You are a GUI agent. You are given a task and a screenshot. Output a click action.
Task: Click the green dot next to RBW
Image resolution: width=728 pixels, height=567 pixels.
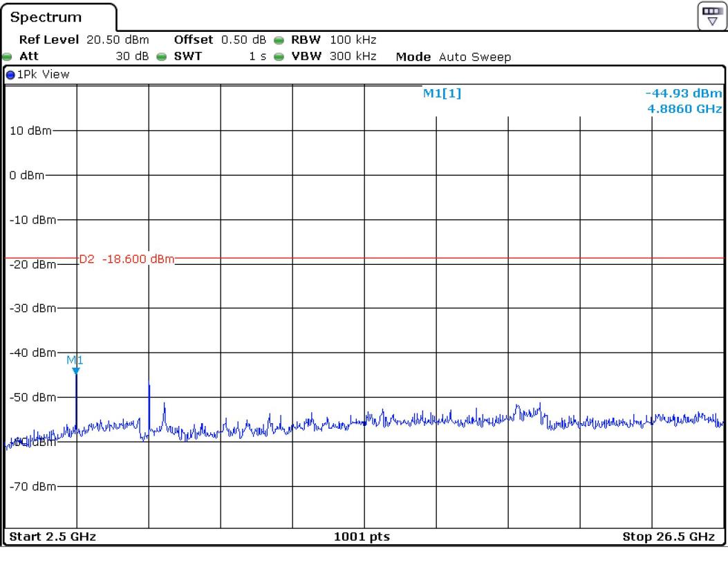tap(279, 40)
